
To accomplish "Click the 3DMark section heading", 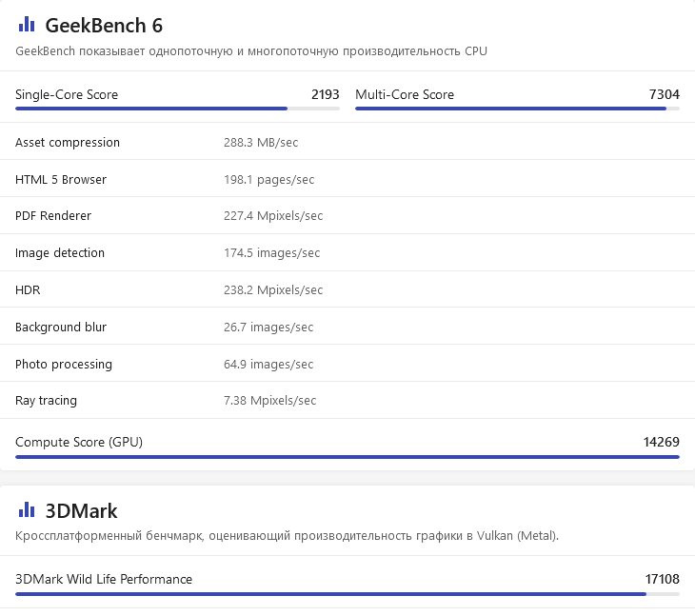I will (x=81, y=511).
